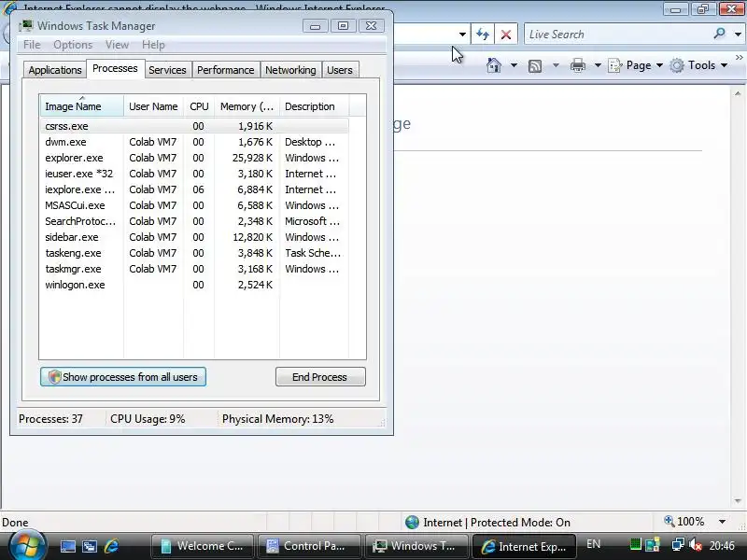Switch to Windows Task Manager taskbar button
Viewport: 747px width, 560px height.
tap(416, 546)
